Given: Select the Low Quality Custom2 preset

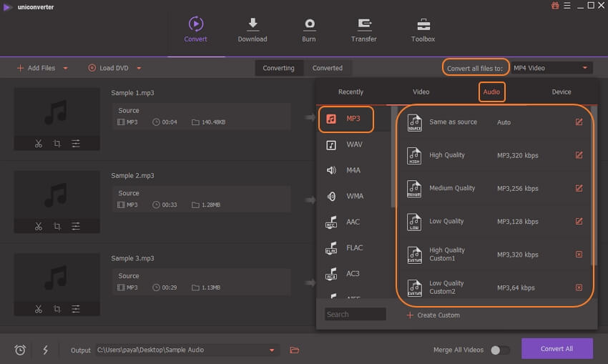Looking at the screenshot, I should coord(494,287).
